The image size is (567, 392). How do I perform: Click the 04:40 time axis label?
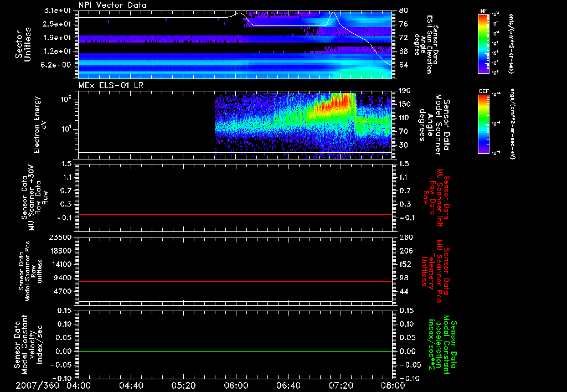pyautogui.click(x=131, y=385)
